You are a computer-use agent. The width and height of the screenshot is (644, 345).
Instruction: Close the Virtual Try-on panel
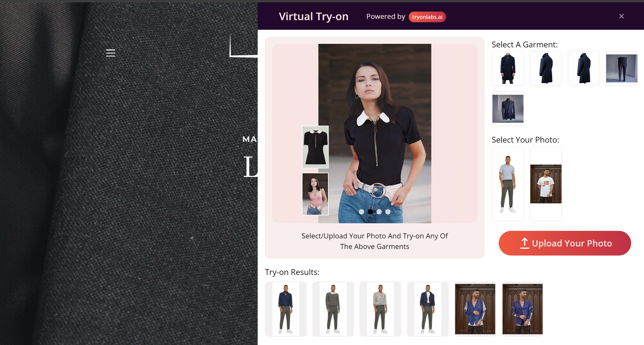click(621, 16)
